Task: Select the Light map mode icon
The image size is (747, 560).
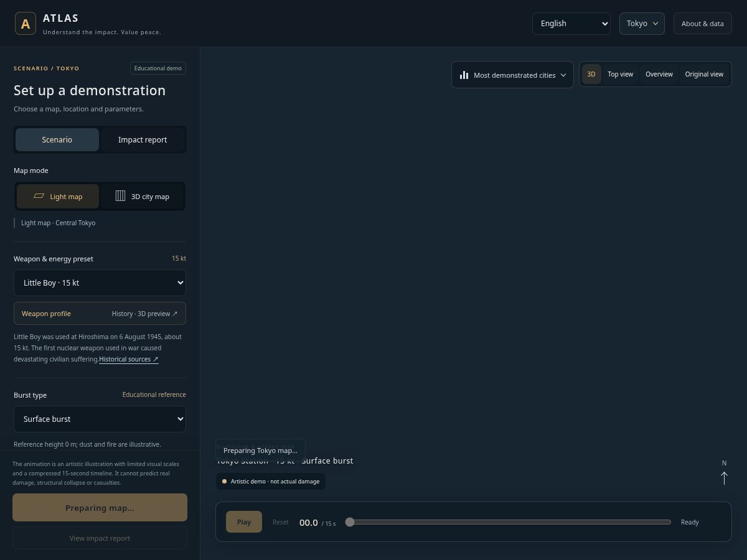Action: tap(39, 196)
